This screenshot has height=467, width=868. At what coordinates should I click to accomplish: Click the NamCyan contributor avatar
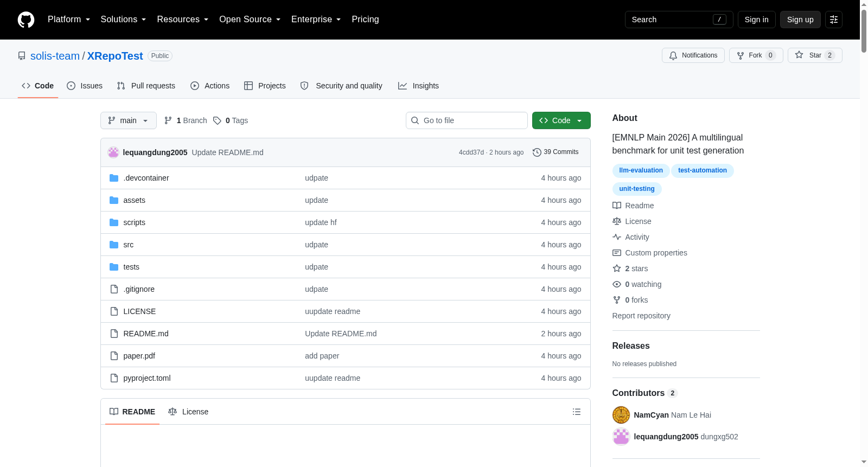pyautogui.click(x=621, y=415)
